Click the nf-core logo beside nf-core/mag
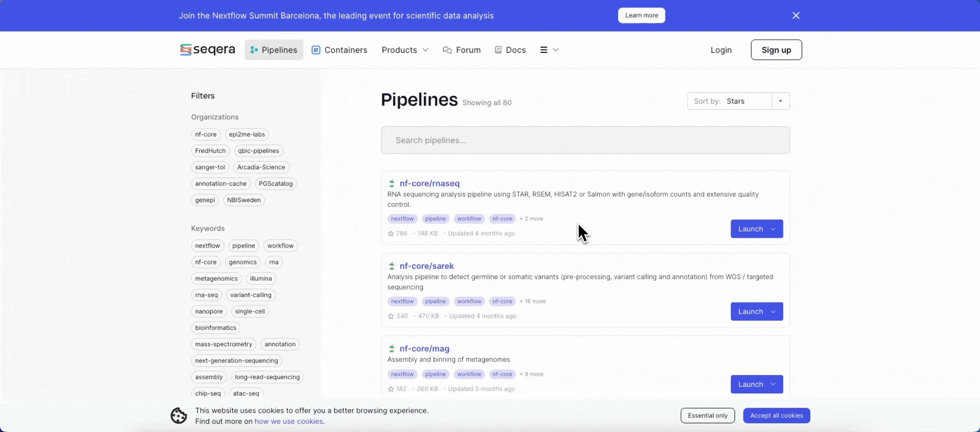Screen dimensions: 980x432 (392, 348)
